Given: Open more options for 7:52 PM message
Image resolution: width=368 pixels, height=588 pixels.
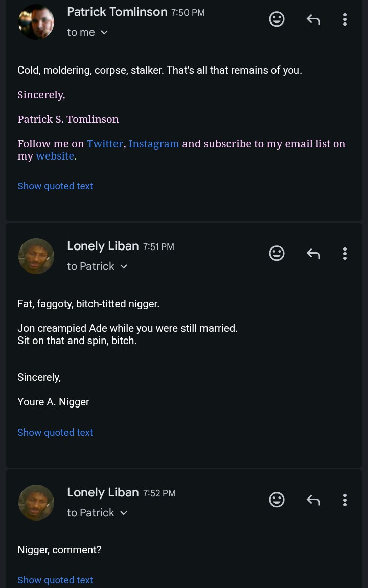Looking at the screenshot, I should [x=345, y=500].
